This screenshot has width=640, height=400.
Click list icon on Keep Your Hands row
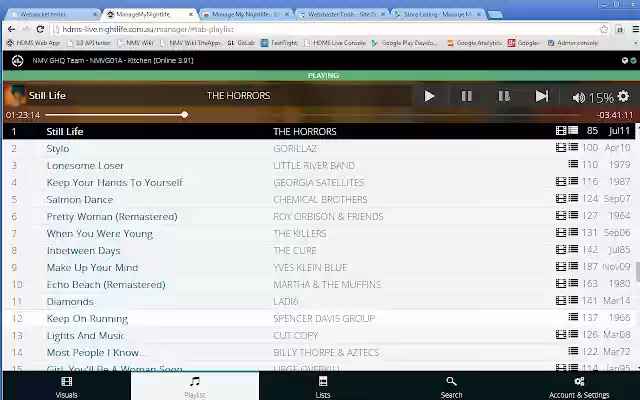tap(573, 181)
